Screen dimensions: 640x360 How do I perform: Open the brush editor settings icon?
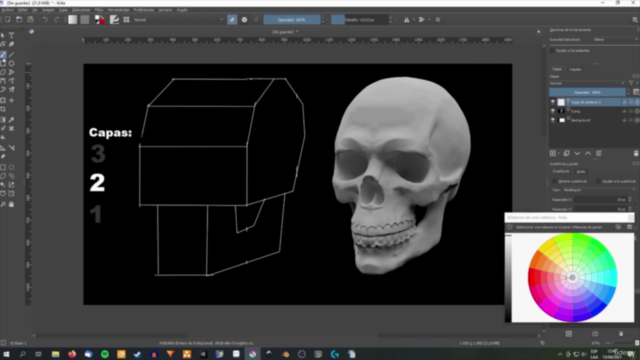(x=114, y=20)
